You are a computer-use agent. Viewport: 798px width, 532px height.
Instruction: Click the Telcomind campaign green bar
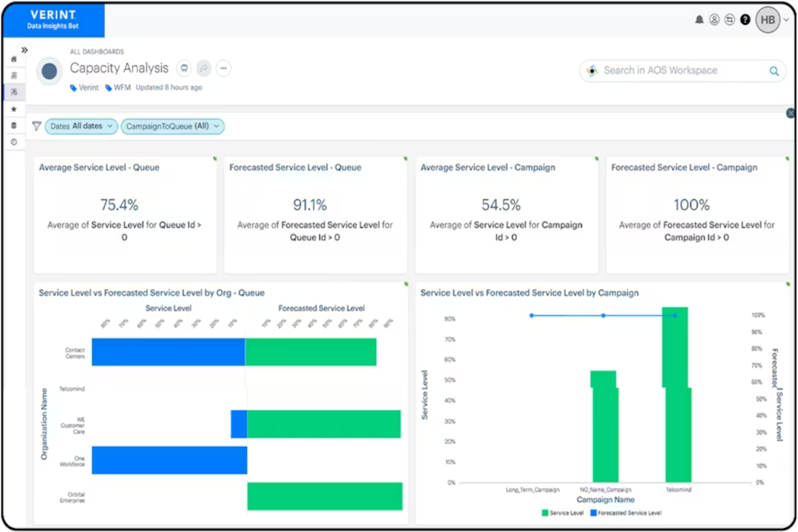(677, 395)
